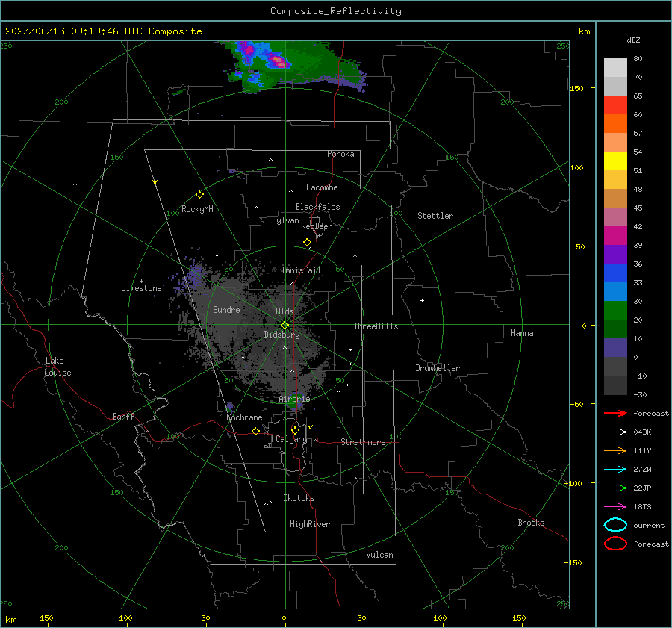This screenshot has height=628, width=672.
Task: Click the ThreeHills town label
Action: [x=376, y=326]
